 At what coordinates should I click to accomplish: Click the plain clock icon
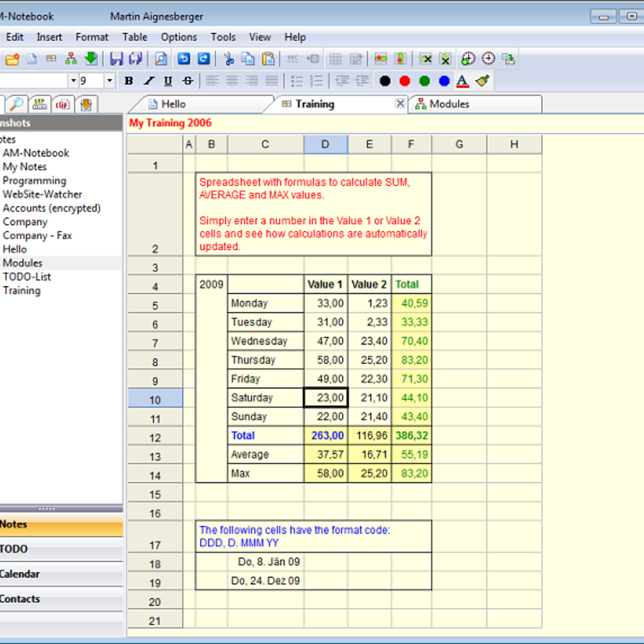click(x=489, y=59)
